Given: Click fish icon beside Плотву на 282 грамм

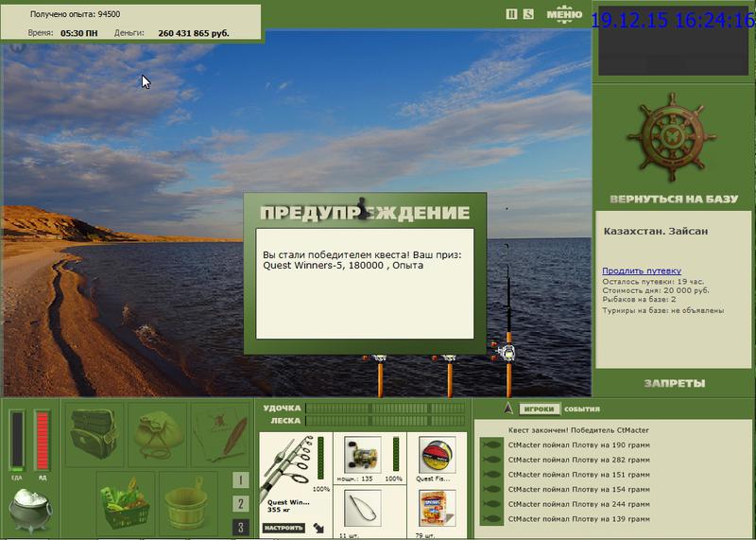Looking at the screenshot, I should [x=491, y=460].
